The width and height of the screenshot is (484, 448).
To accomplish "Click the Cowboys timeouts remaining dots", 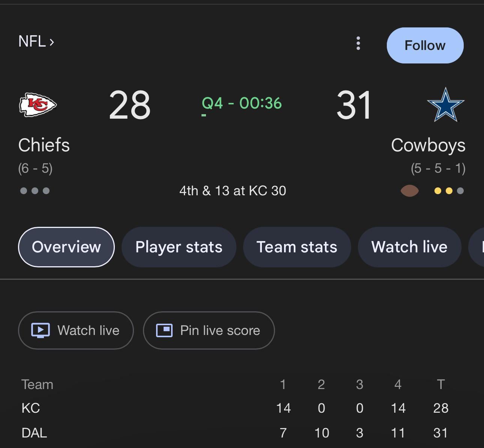I will coord(449,191).
